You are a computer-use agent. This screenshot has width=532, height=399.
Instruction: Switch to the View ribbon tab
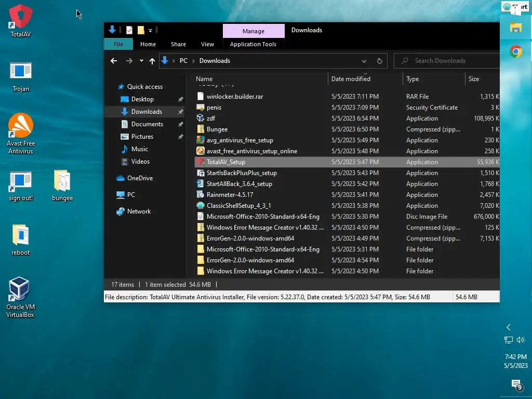tap(207, 44)
